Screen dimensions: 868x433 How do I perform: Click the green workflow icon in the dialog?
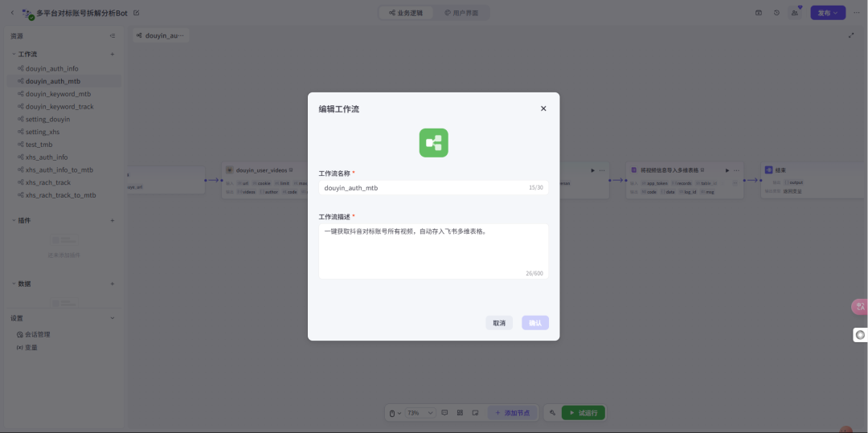pyautogui.click(x=433, y=143)
